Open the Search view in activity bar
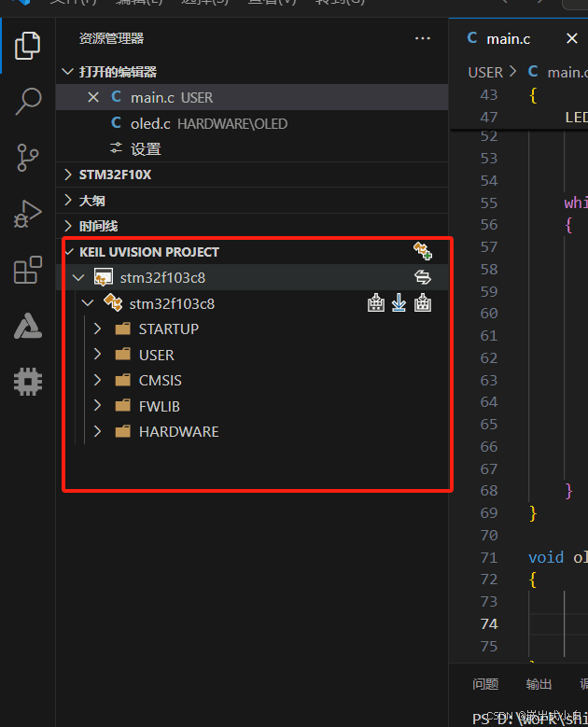 coord(29,102)
